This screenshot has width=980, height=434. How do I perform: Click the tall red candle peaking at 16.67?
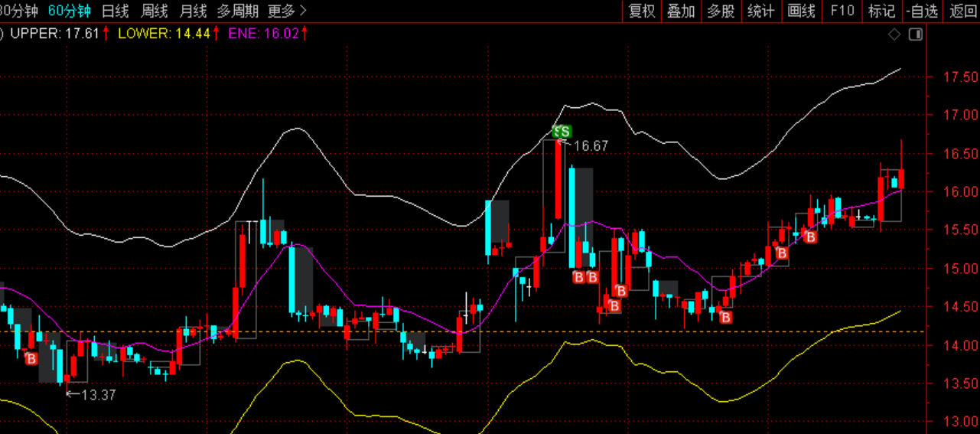coord(558,180)
